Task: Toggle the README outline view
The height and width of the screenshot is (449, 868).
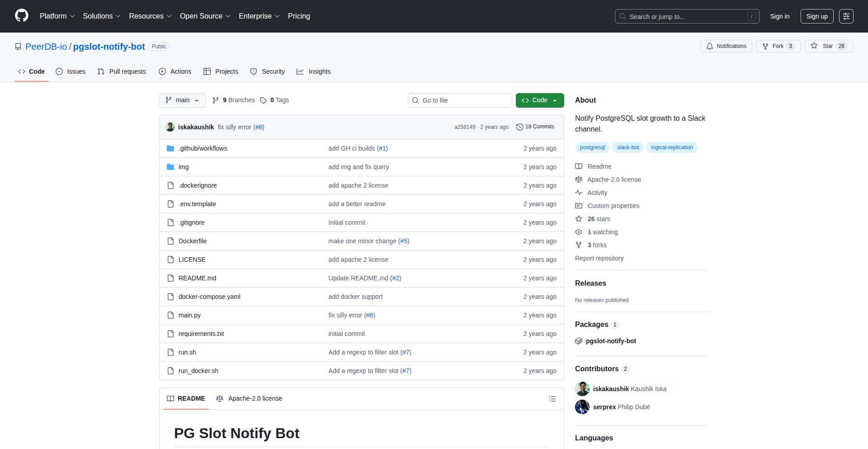Action: pyautogui.click(x=552, y=398)
